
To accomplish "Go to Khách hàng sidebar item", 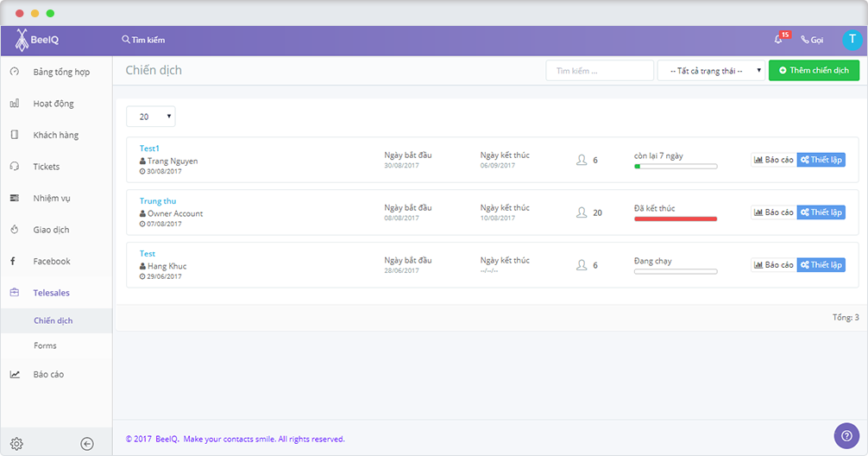I will [55, 135].
